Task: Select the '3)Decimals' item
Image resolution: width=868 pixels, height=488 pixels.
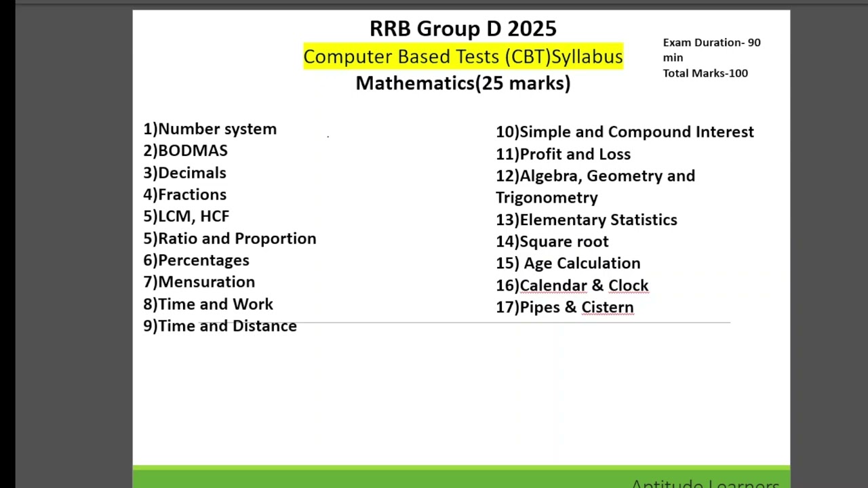Action: pyautogui.click(x=184, y=173)
